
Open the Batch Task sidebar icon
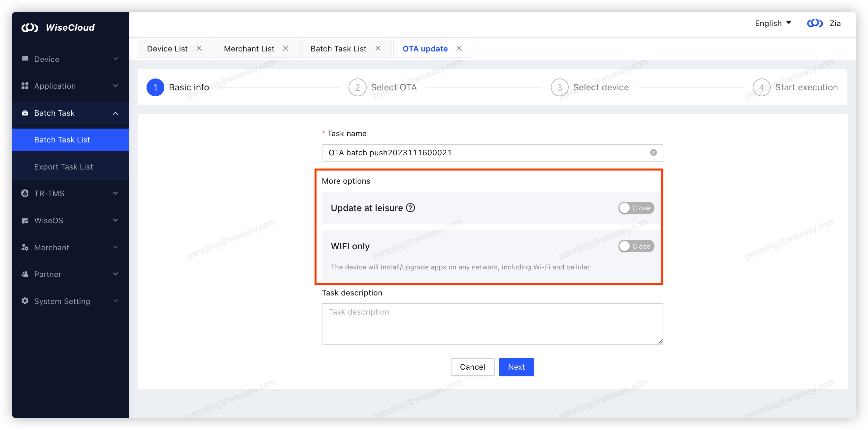pyautogui.click(x=25, y=112)
